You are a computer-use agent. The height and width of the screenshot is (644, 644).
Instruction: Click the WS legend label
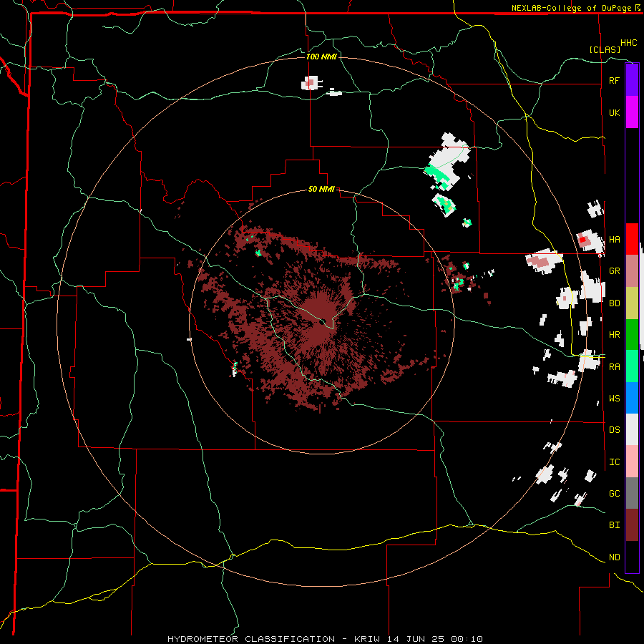click(614, 398)
